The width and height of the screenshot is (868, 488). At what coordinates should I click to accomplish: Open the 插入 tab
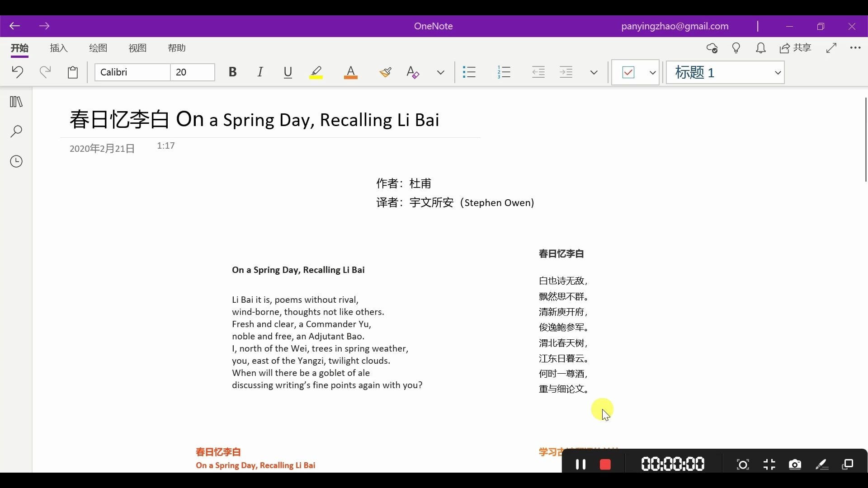(x=59, y=48)
